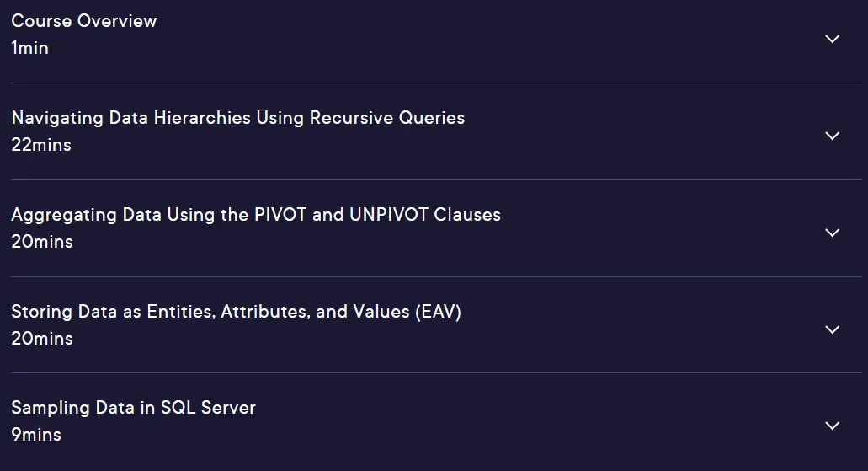Select Aggregating Data Using the PIVOT and UNPIVOT Clauses
Image resolution: width=868 pixels, height=471 pixels.
tap(256, 215)
